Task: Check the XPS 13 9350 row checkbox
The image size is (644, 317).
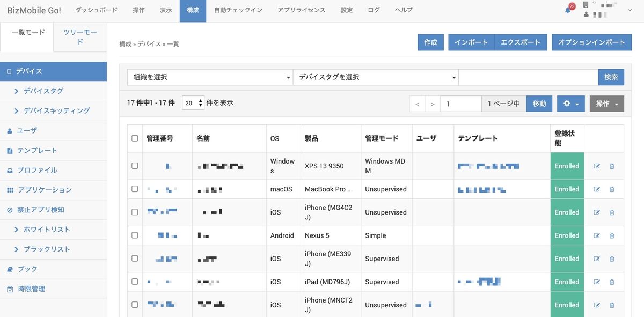Action: point(135,166)
